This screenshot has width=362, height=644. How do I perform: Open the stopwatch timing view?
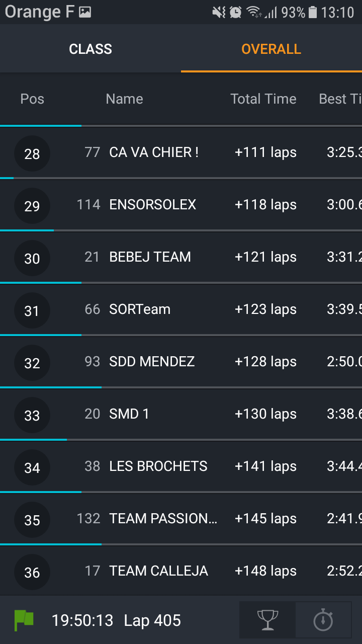point(323,620)
